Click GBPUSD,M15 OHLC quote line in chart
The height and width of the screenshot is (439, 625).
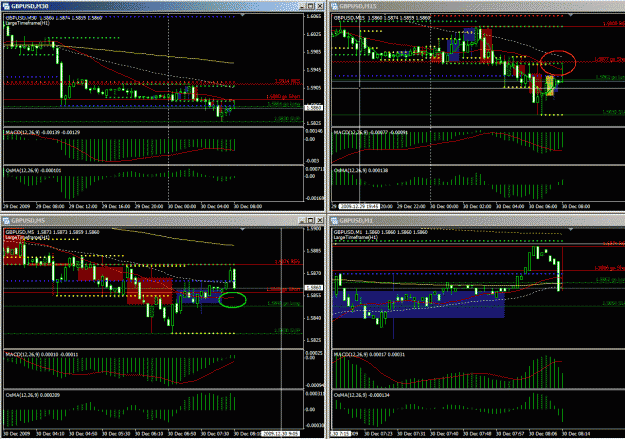point(382,18)
